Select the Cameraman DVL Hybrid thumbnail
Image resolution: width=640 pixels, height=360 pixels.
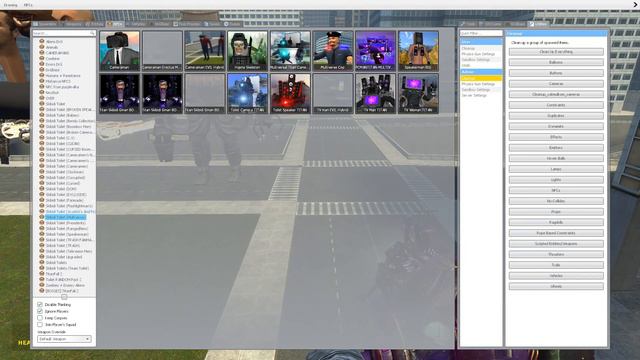point(204,51)
